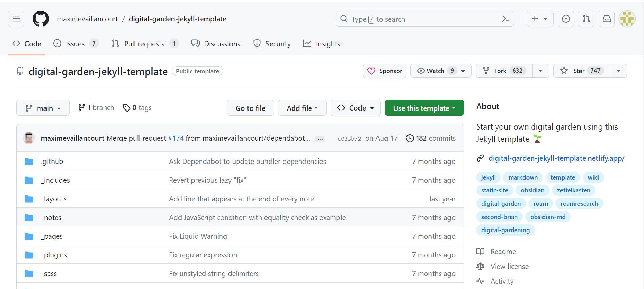Focus the search input field
This screenshot has height=289, width=644.
pos(418,19)
